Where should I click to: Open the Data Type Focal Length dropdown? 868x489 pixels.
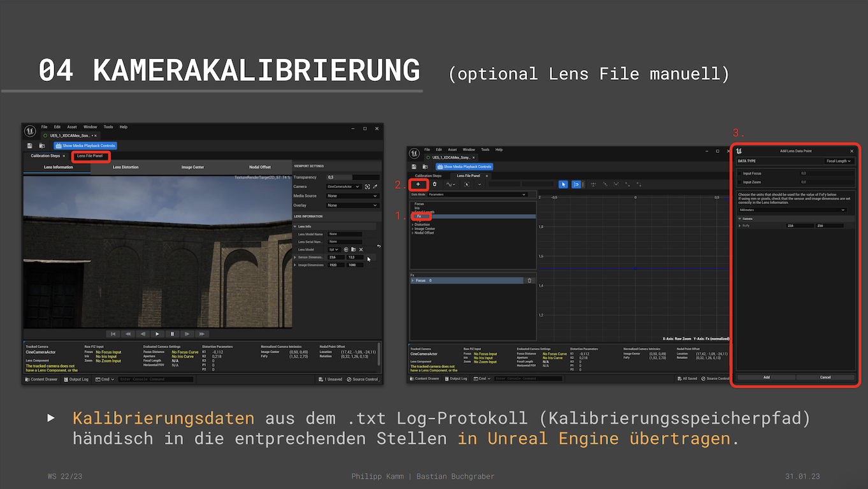tap(838, 161)
